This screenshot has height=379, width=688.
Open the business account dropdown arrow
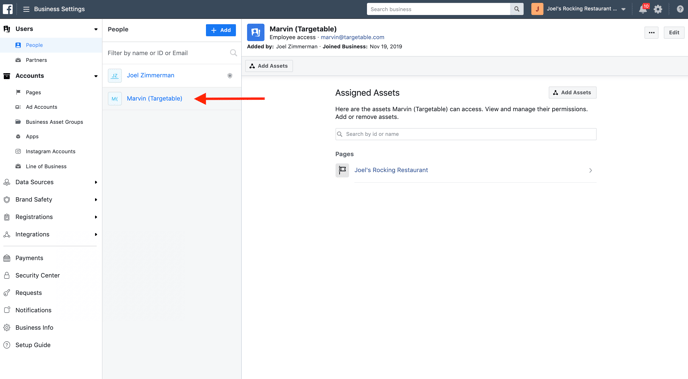point(624,9)
